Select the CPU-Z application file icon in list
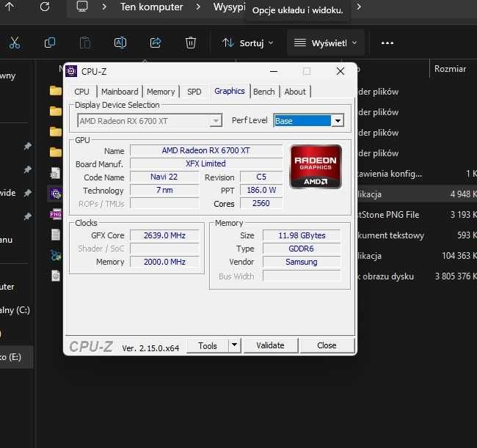477x448 pixels. tap(56, 194)
